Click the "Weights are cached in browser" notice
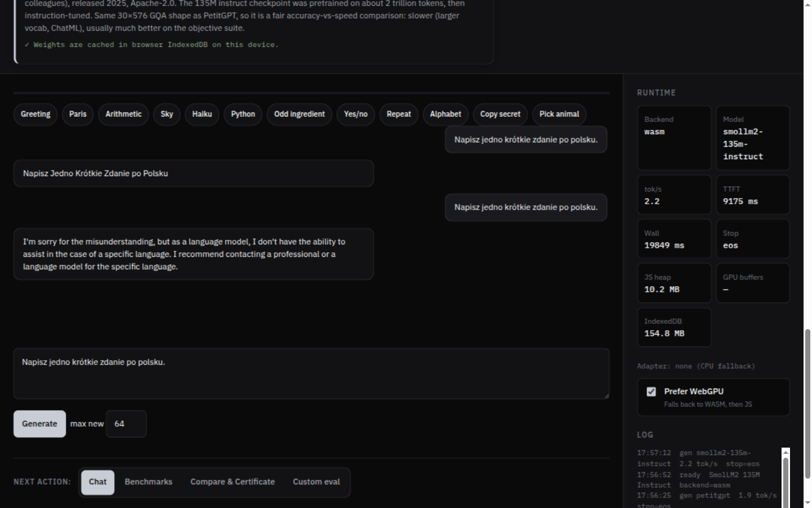 pyautogui.click(x=152, y=45)
